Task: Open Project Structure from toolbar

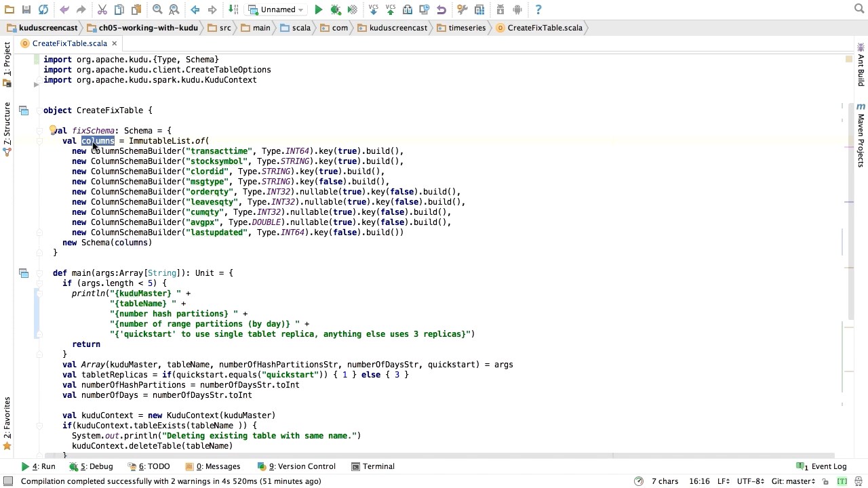Action: click(479, 9)
